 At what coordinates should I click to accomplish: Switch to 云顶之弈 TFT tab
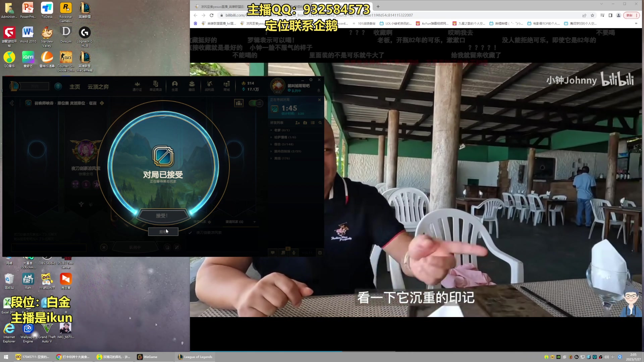(x=98, y=87)
